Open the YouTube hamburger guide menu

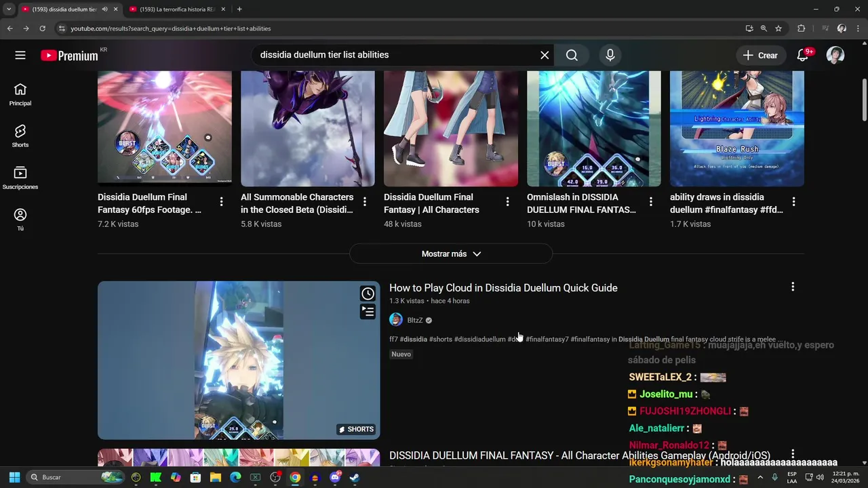click(x=20, y=56)
